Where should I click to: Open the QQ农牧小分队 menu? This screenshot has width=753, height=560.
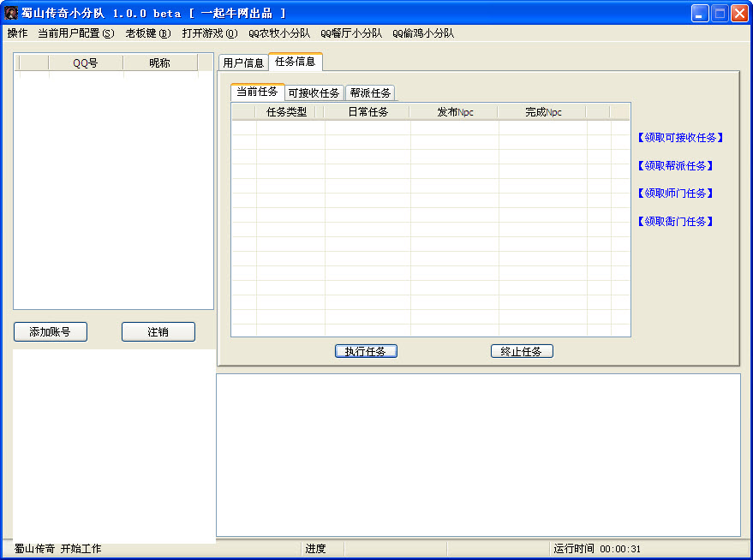point(279,33)
